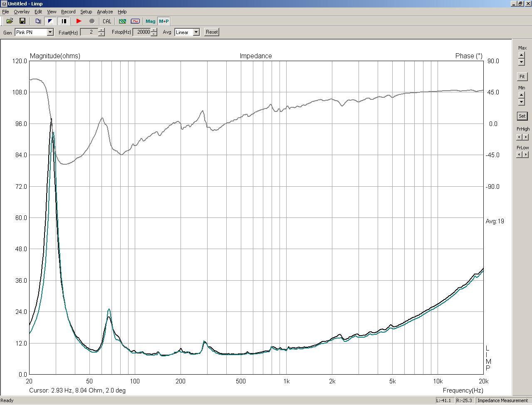The height and width of the screenshot is (405, 532).
Task: Click the red sine wave generator icon
Action: tap(135, 21)
